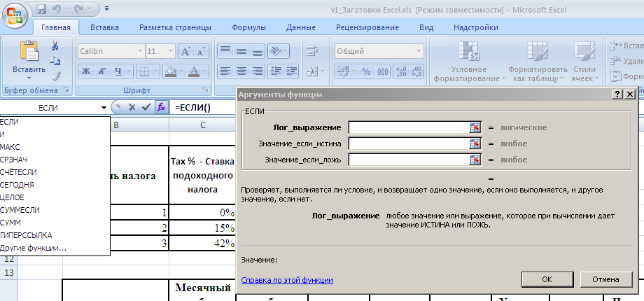Viewport: 644px width, 301px height.
Task: Switch to the Разметка страницы tab
Action: point(176,27)
